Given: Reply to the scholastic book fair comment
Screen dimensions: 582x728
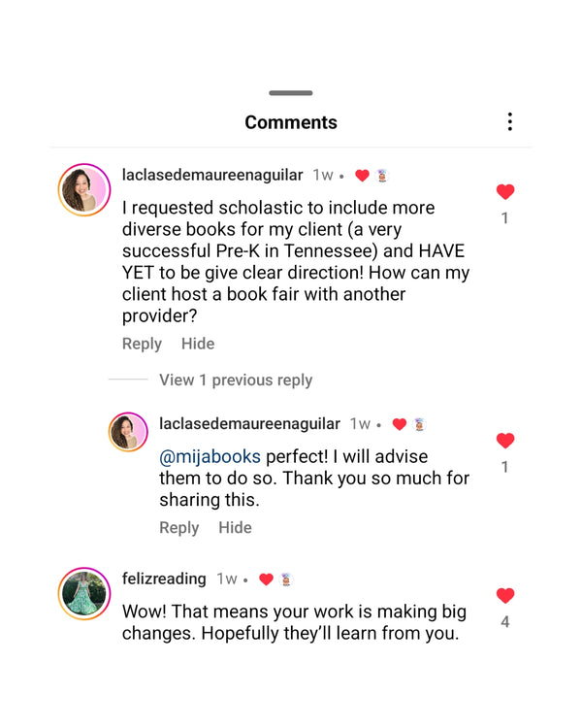Looking at the screenshot, I should 142,344.
